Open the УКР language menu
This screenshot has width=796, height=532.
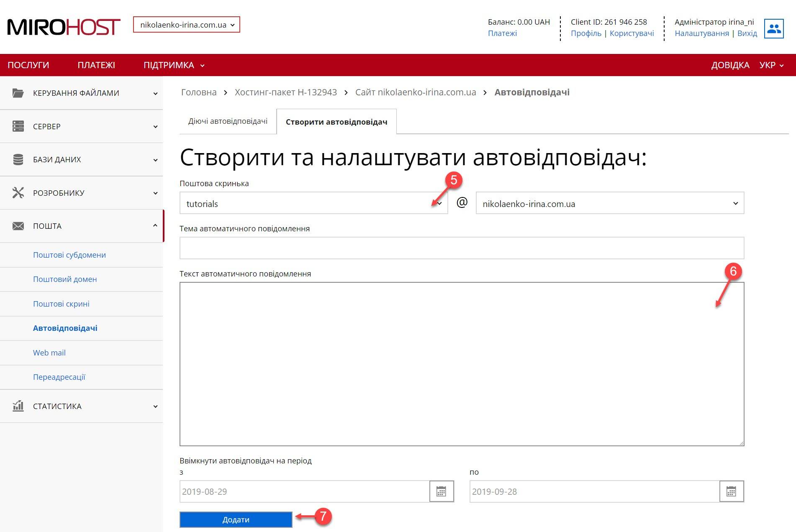(x=771, y=65)
